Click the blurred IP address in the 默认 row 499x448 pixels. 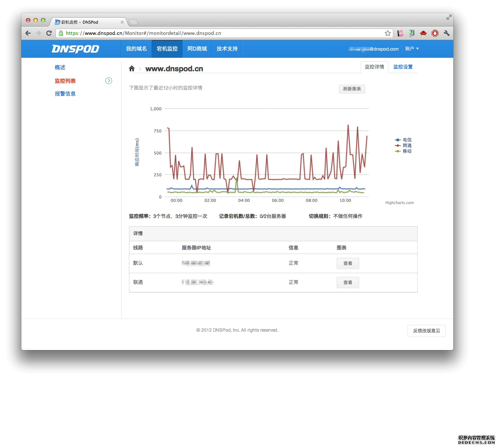click(196, 263)
